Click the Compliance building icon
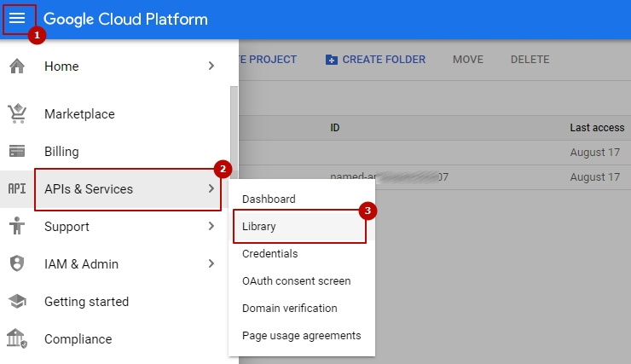This screenshot has width=631, height=364. pos(17,338)
